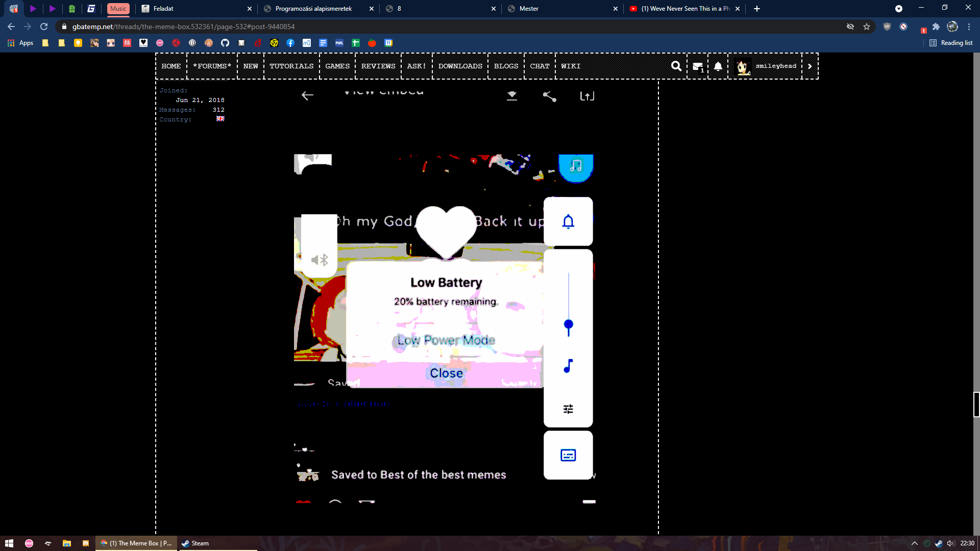Switch to the Feladat tab

click(197, 9)
